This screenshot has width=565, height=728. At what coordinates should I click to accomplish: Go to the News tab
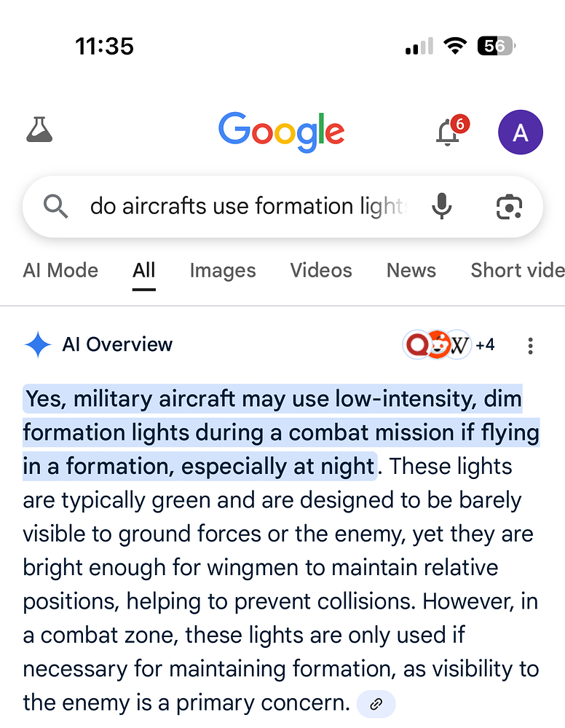[x=411, y=271]
